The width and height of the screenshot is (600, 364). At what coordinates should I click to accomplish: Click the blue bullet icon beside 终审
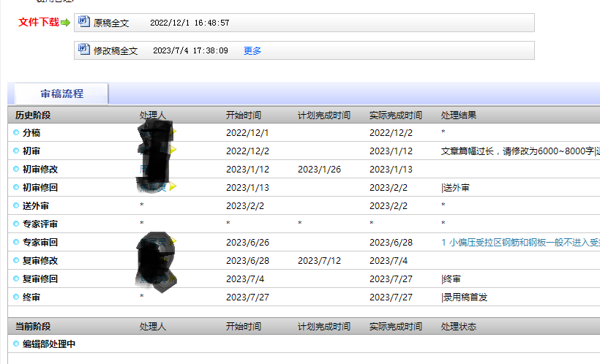coord(16,297)
